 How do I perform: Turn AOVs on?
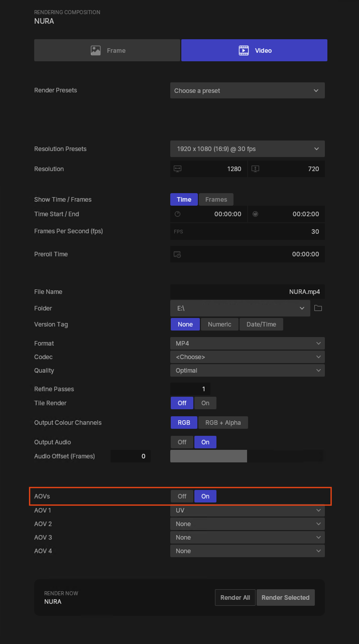[x=205, y=496]
